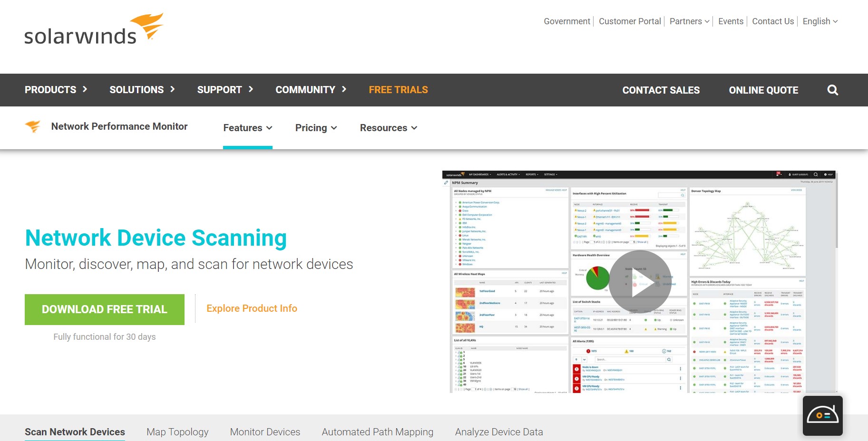Select the Scan Network Devices tab
This screenshot has width=868, height=441.
click(x=75, y=432)
